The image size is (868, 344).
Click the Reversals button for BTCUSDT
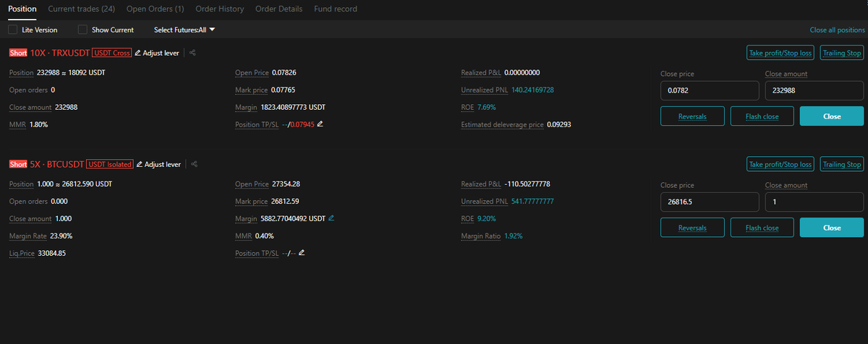click(692, 228)
